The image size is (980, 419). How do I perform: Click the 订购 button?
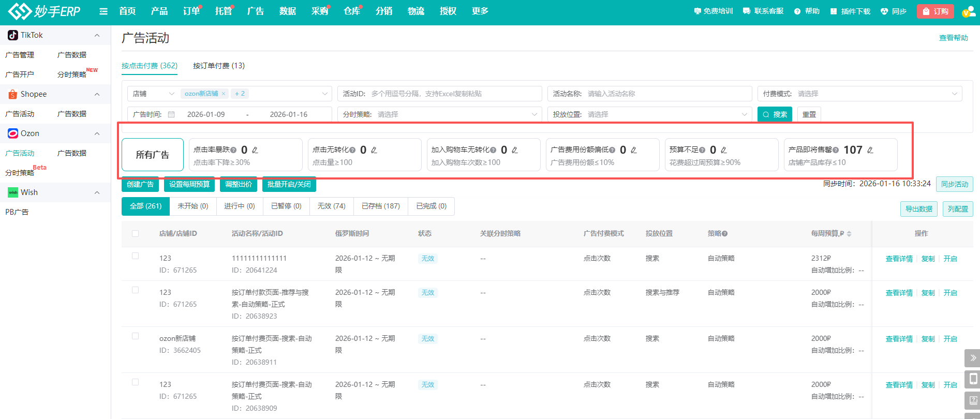[x=936, y=11]
